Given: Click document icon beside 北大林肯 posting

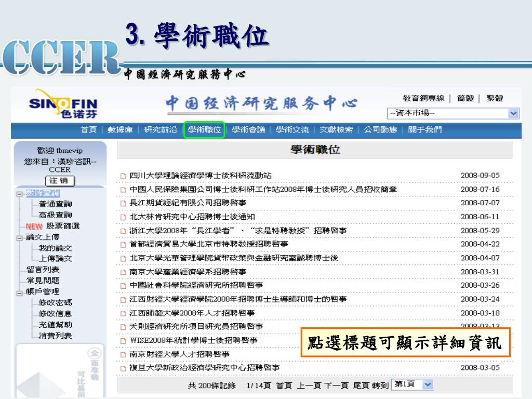Looking at the screenshot, I should (123, 218).
